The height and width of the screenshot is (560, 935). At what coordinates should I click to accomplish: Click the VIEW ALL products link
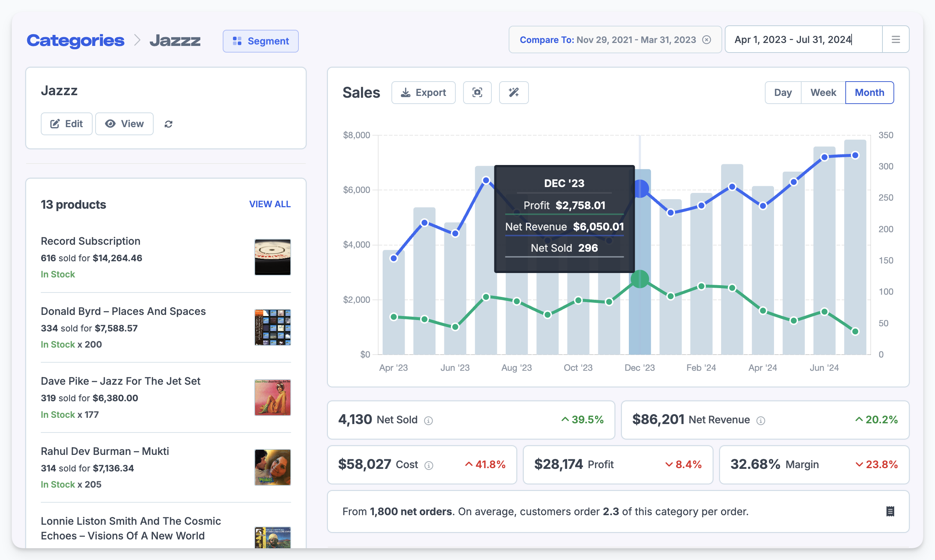pyautogui.click(x=270, y=204)
